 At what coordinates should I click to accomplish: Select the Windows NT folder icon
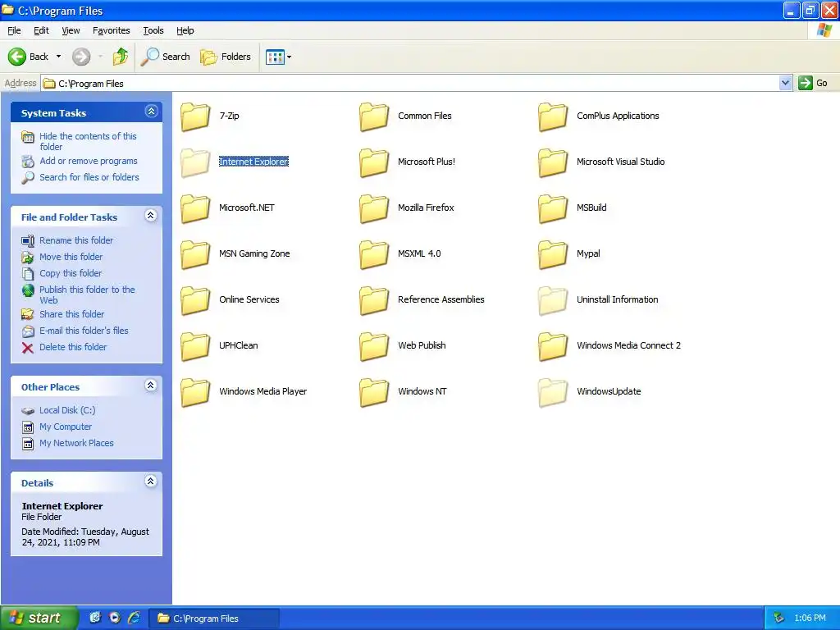coord(374,393)
